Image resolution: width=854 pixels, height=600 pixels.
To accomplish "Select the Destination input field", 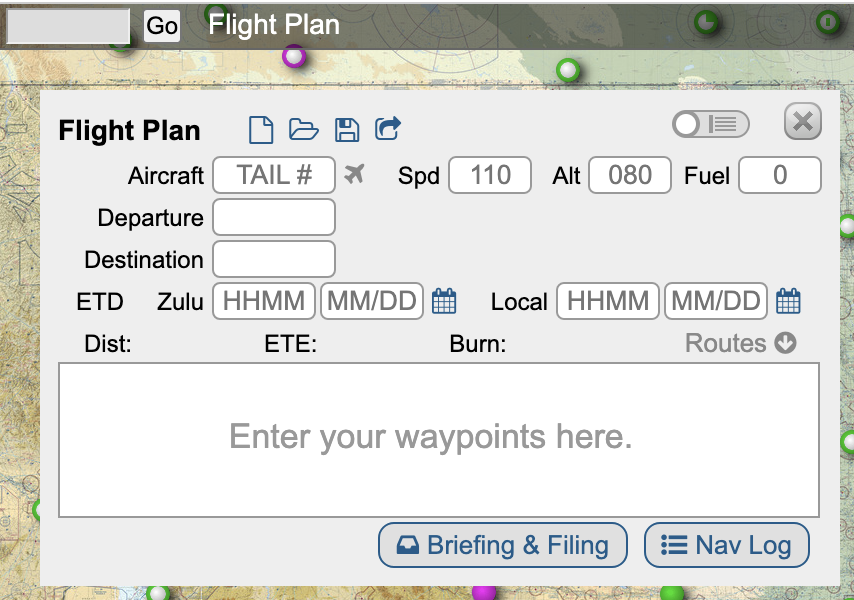I will [x=273, y=259].
